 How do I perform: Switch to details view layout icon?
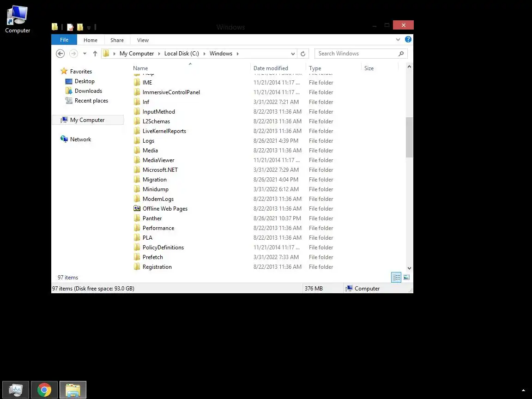tap(396, 277)
